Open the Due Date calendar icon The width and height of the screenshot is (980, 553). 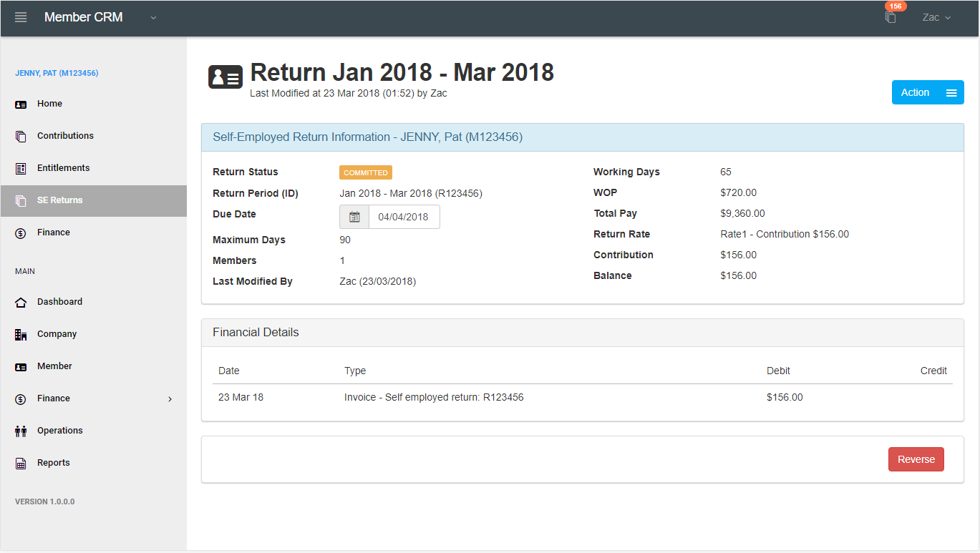coord(354,217)
